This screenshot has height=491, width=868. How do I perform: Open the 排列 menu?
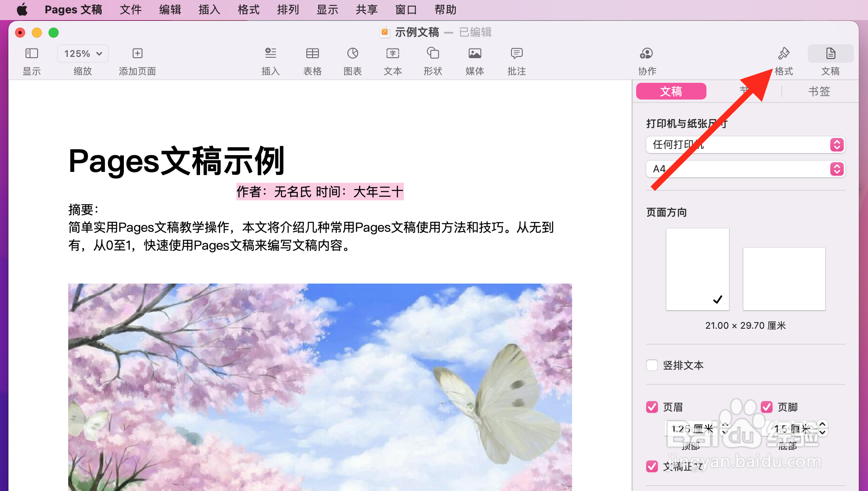[x=288, y=10]
